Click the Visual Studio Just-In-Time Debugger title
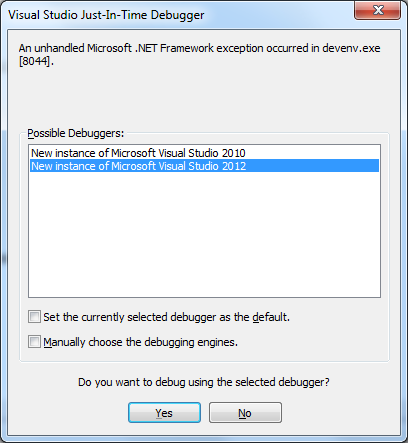Image resolution: width=408 pixels, height=443 pixels. [106, 15]
